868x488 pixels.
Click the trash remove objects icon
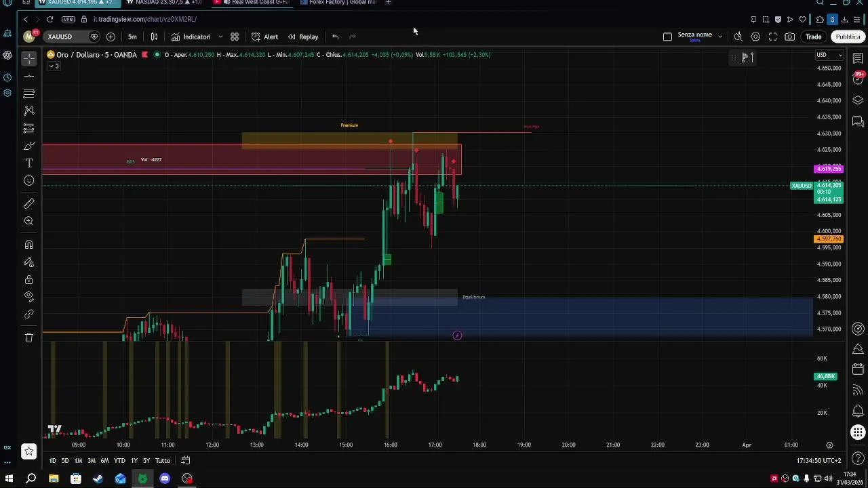pyautogui.click(x=28, y=337)
